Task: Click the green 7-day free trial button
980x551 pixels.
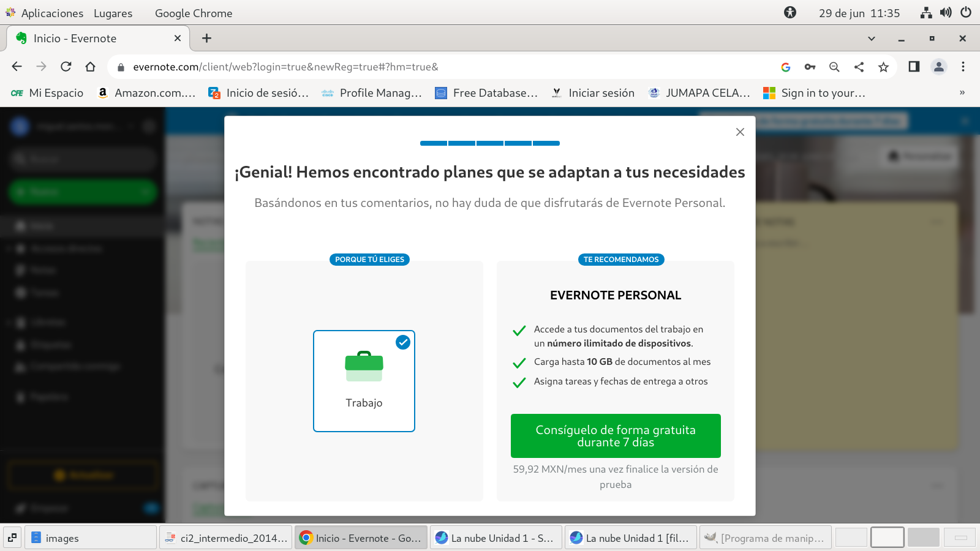Action: tap(616, 436)
